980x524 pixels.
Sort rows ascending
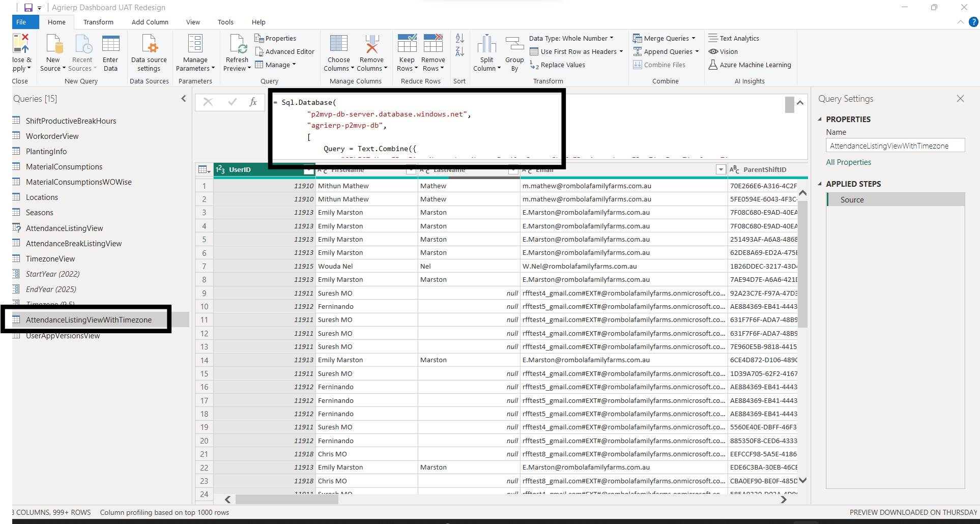459,38
